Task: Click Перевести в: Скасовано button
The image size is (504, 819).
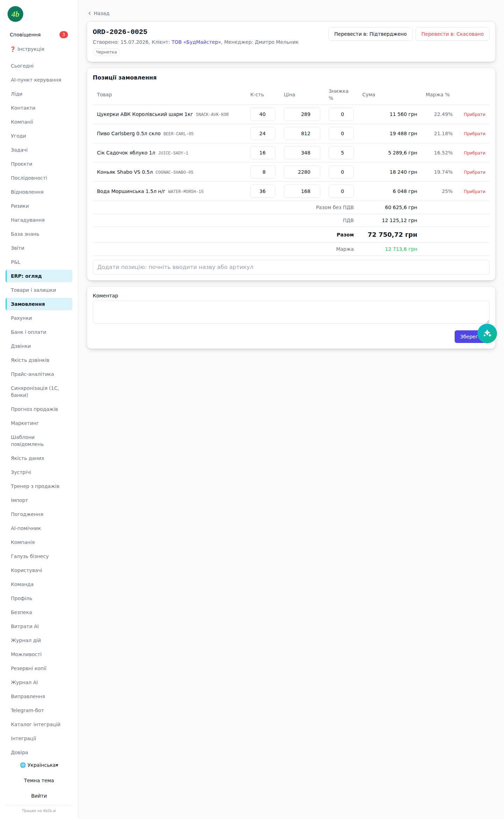Action: [452, 34]
